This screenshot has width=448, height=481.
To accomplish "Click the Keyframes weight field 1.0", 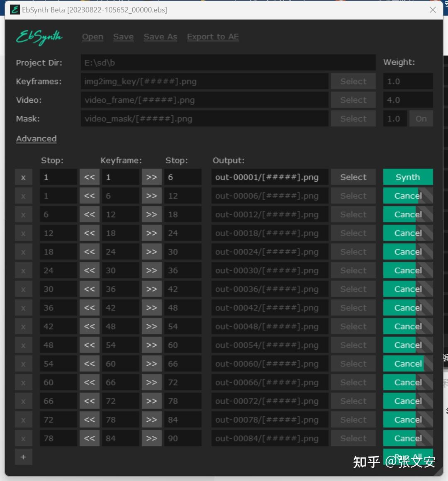I will point(408,81).
